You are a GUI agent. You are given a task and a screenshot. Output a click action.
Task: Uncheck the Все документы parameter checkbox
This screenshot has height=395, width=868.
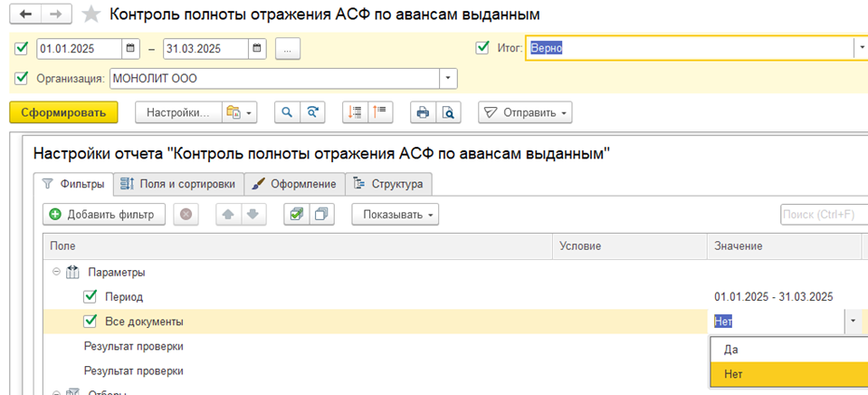pyautogui.click(x=90, y=321)
